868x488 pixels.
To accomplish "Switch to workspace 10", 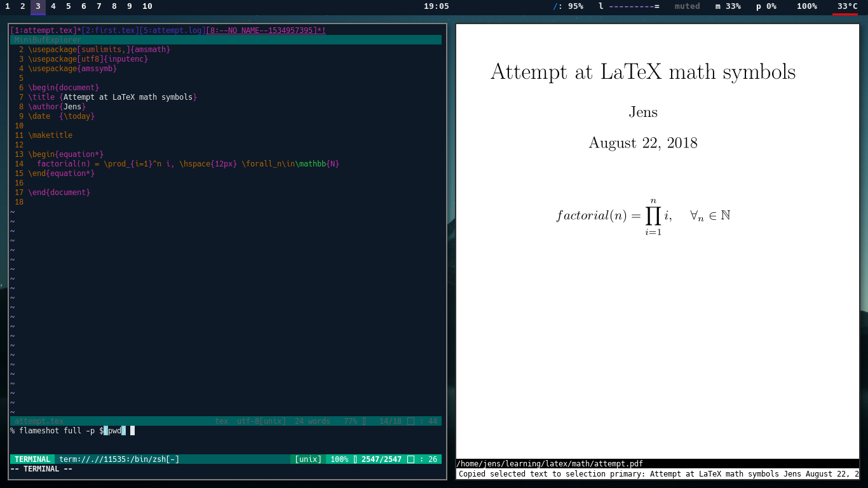I will coord(147,6).
